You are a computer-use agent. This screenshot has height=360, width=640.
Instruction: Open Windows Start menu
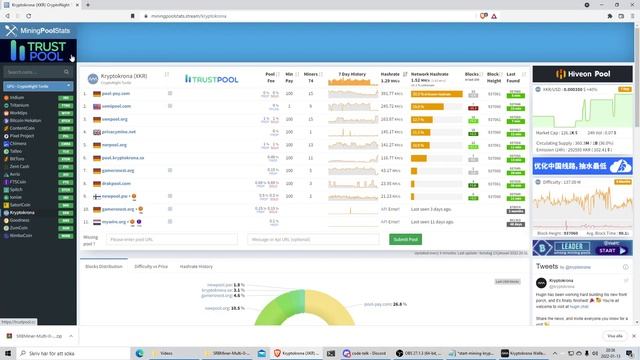click(x=8, y=353)
